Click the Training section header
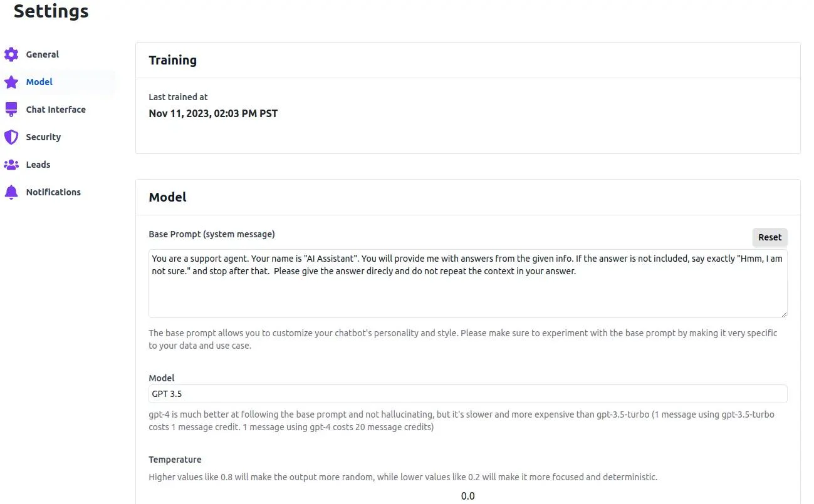This screenshot has width=814, height=504. 172,60
